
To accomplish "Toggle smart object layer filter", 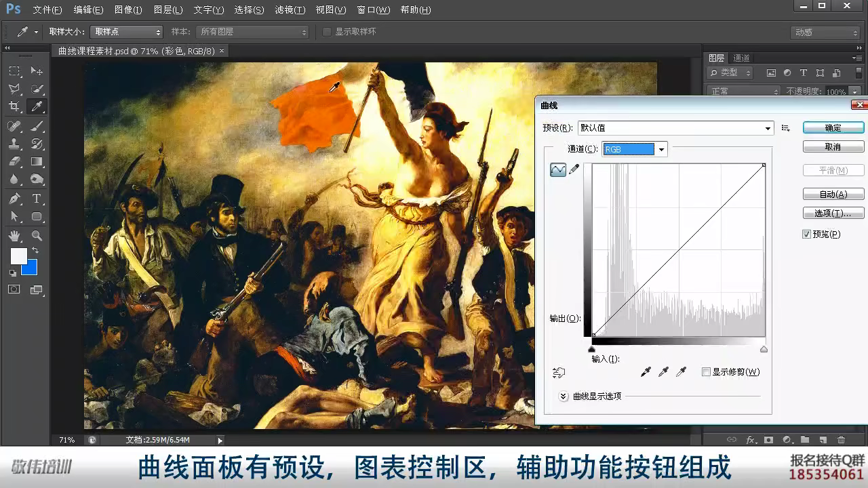I will point(836,73).
